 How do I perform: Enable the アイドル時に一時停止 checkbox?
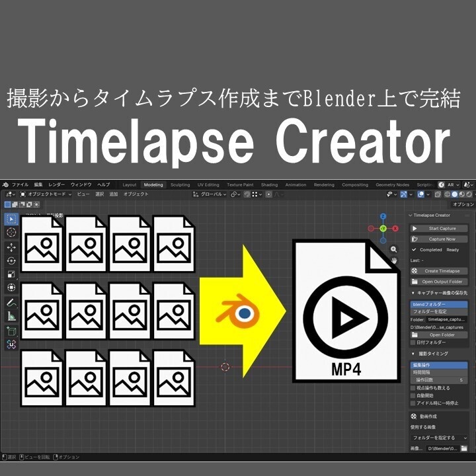pos(413,403)
